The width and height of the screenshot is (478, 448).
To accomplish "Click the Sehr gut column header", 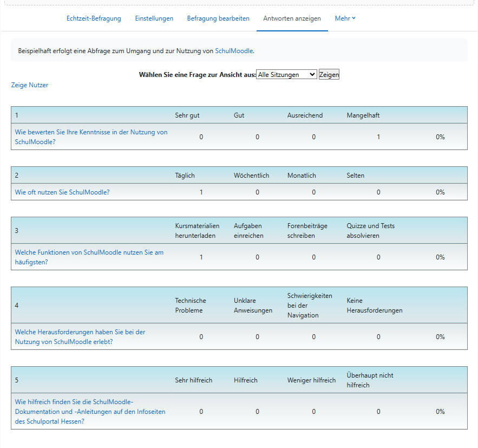I will pyautogui.click(x=187, y=115).
